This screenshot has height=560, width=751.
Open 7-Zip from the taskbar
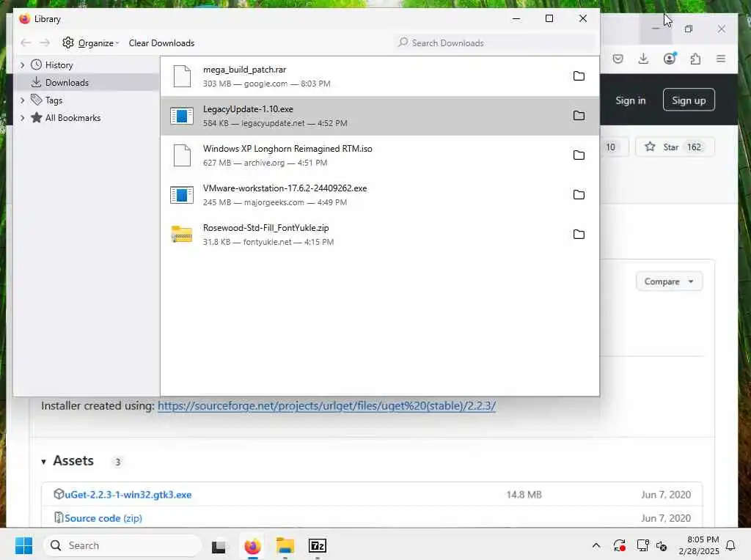tap(318, 545)
